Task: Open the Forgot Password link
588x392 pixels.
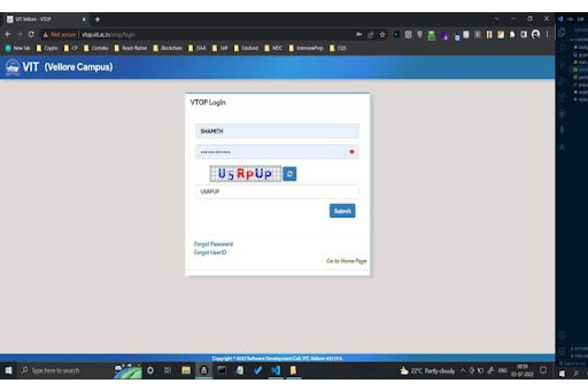Action: click(213, 244)
